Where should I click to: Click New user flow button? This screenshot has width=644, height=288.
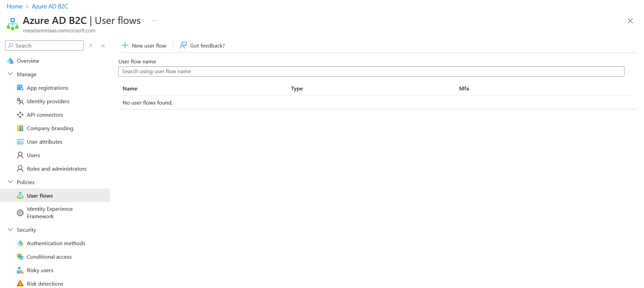pos(144,46)
